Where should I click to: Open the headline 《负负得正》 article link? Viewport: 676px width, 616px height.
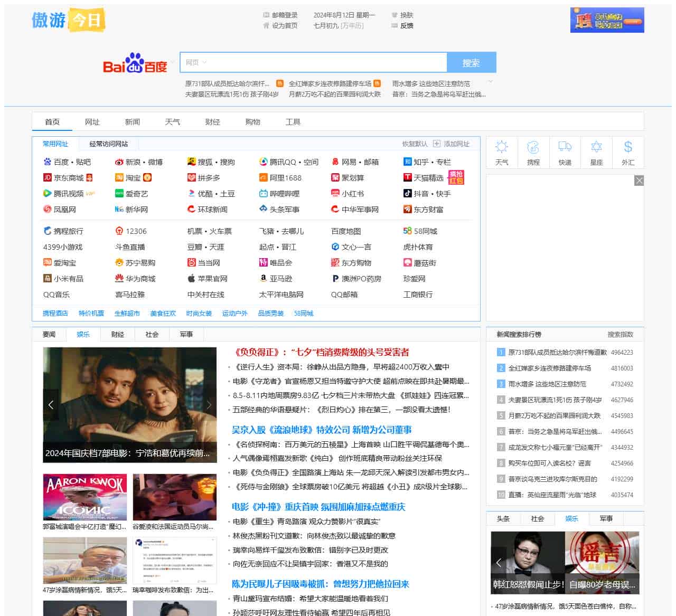point(321,352)
